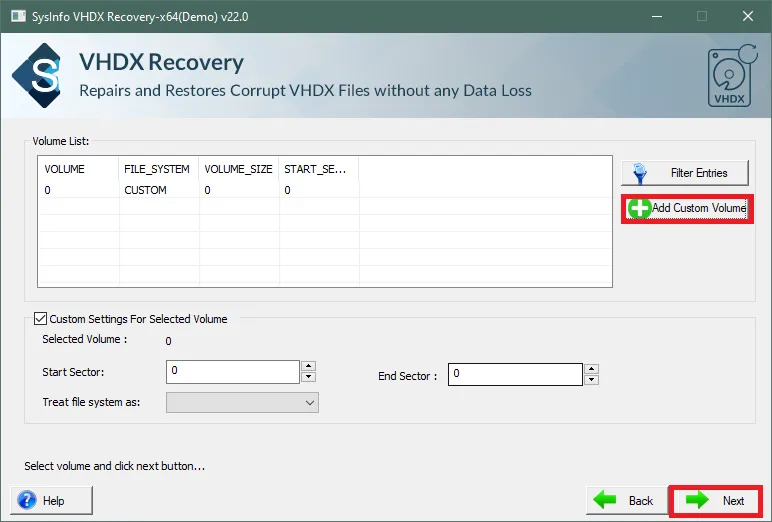Select the CUSTOM file system cell

[159, 190]
